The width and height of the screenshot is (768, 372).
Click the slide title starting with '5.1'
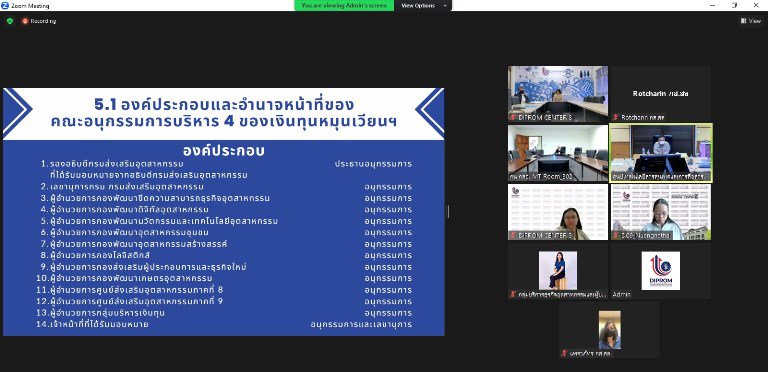[x=224, y=113]
